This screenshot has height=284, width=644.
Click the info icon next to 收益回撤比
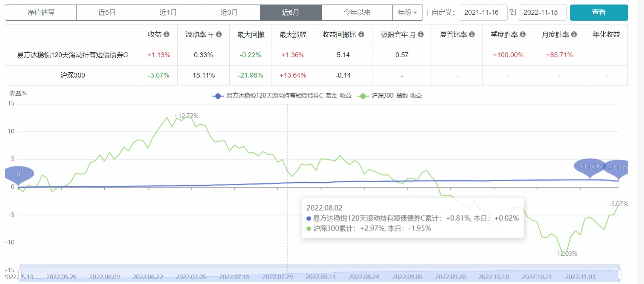point(361,34)
